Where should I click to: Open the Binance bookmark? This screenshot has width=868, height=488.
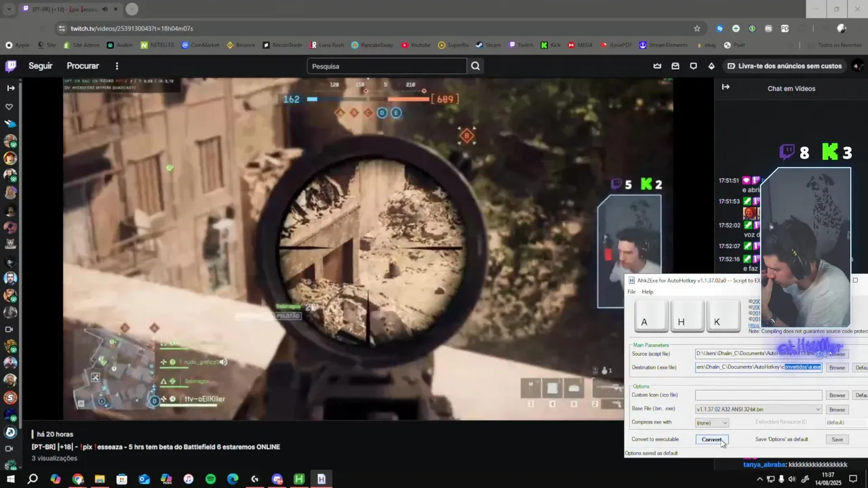pyautogui.click(x=239, y=45)
